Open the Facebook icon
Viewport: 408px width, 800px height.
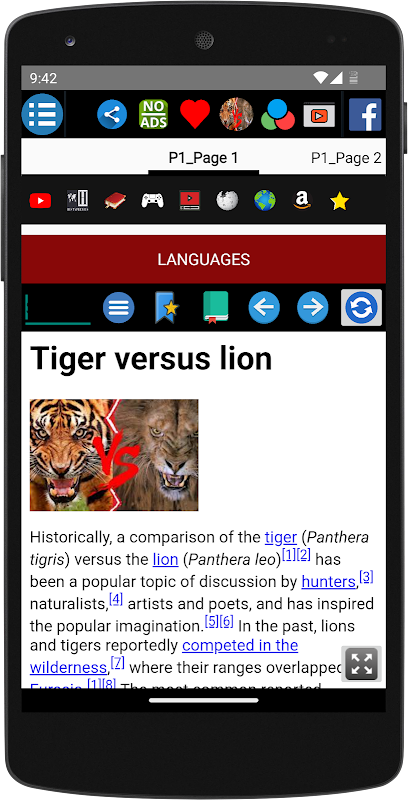click(x=365, y=114)
